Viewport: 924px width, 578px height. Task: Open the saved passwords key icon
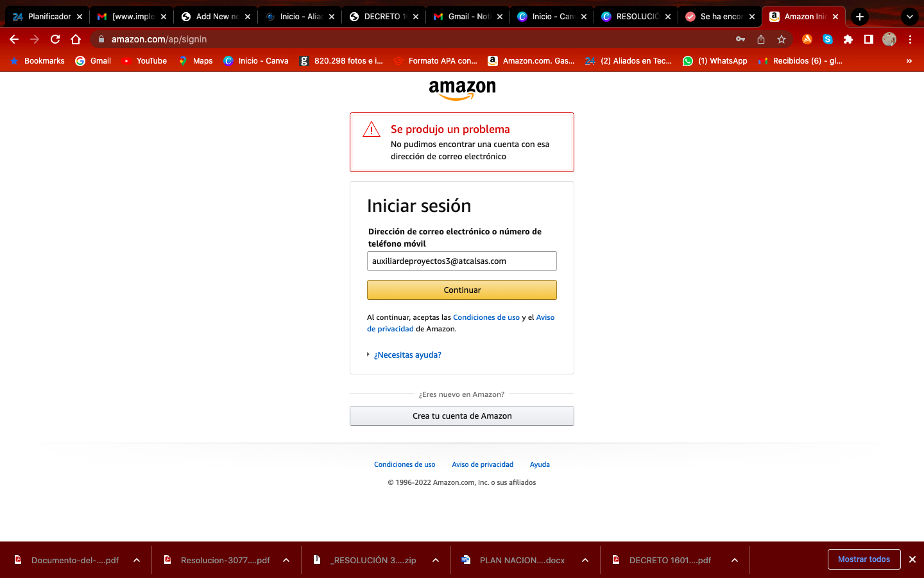(740, 39)
